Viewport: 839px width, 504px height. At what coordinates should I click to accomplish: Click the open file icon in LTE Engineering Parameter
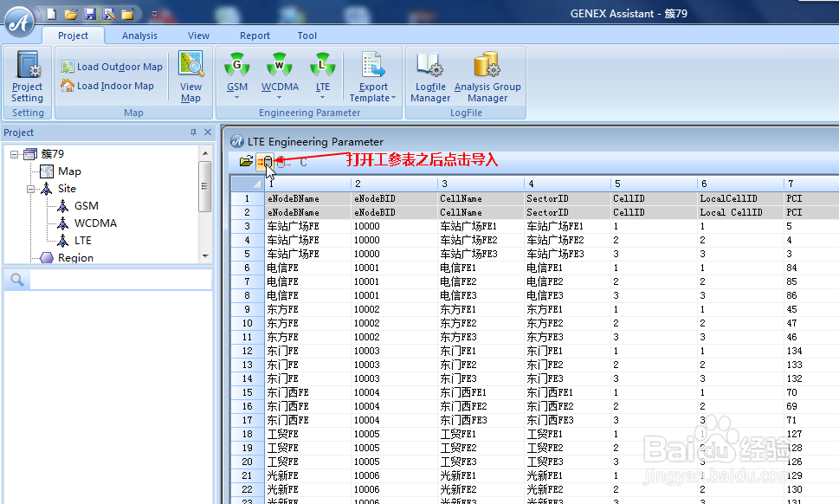(x=246, y=161)
